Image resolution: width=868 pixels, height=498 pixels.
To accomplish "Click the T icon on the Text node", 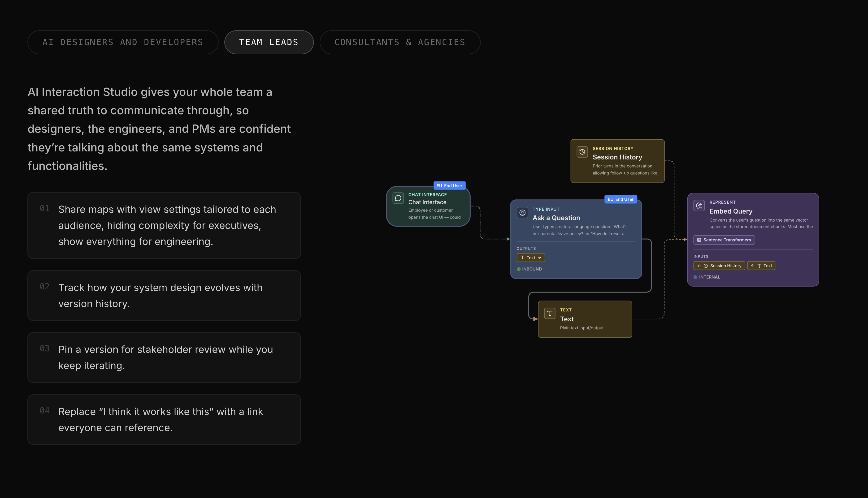I will coord(550,313).
